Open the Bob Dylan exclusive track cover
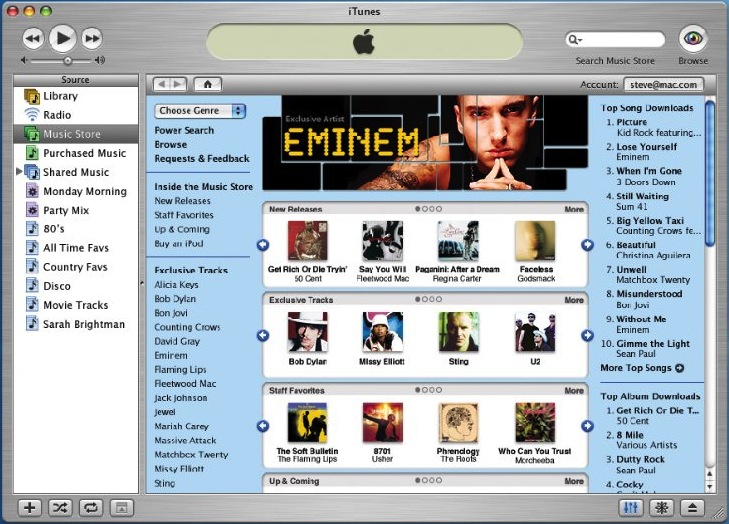 (307, 332)
